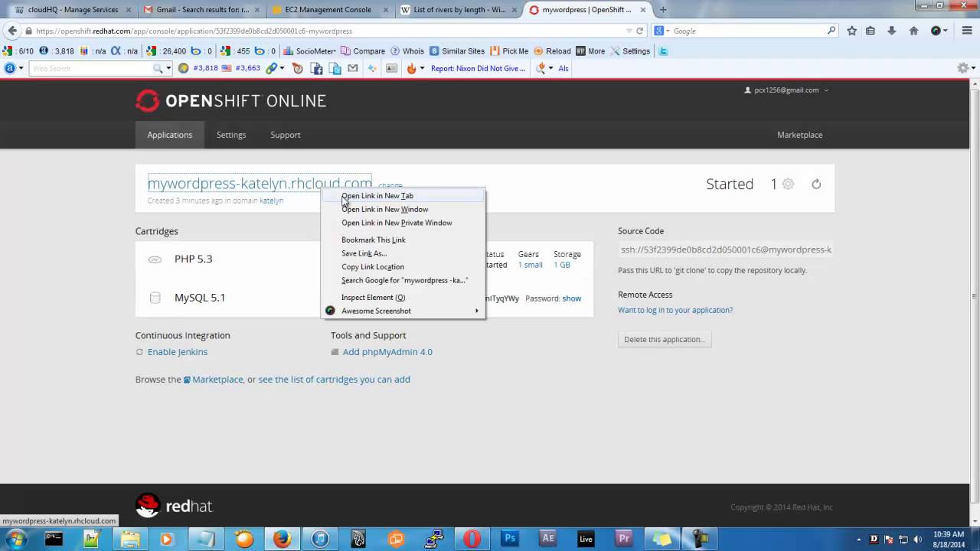Click the Opera icon in taskbar
Viewport: 980px width, 551px height.
[x=472, y=539]
